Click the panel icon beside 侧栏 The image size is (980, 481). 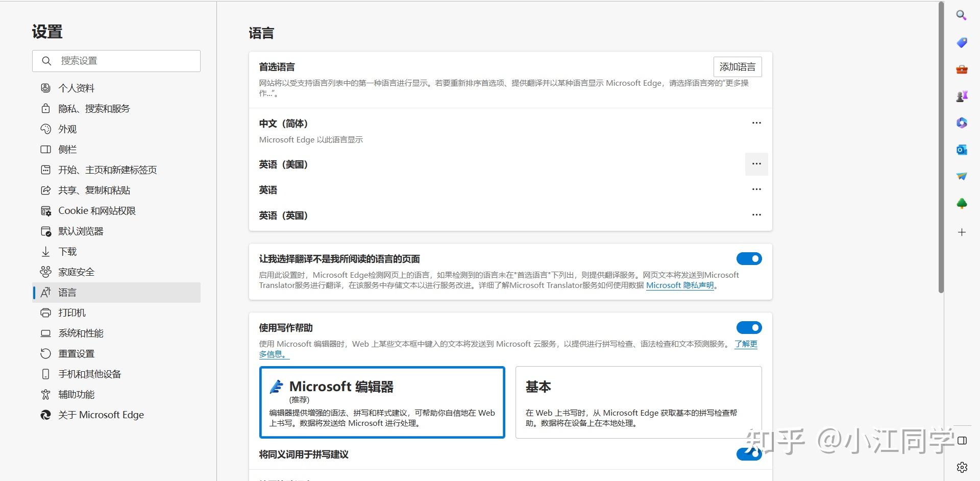(45, 149)
